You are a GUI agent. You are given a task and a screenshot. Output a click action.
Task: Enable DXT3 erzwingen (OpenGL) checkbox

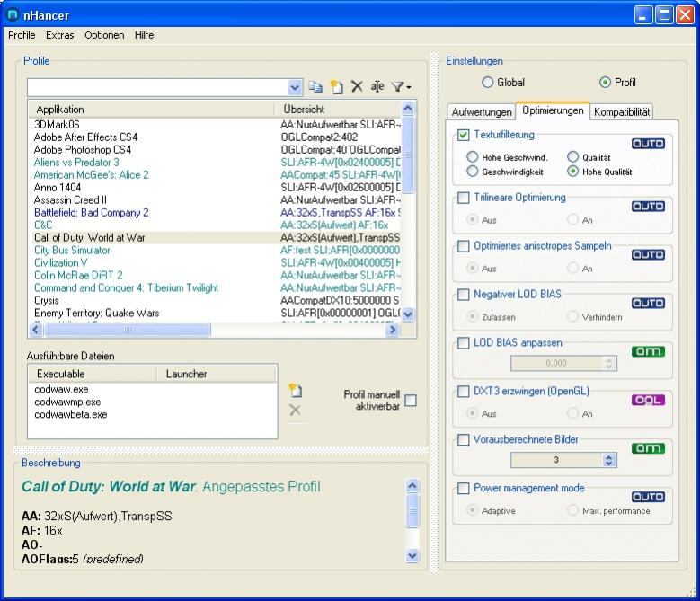pos(464,392)
